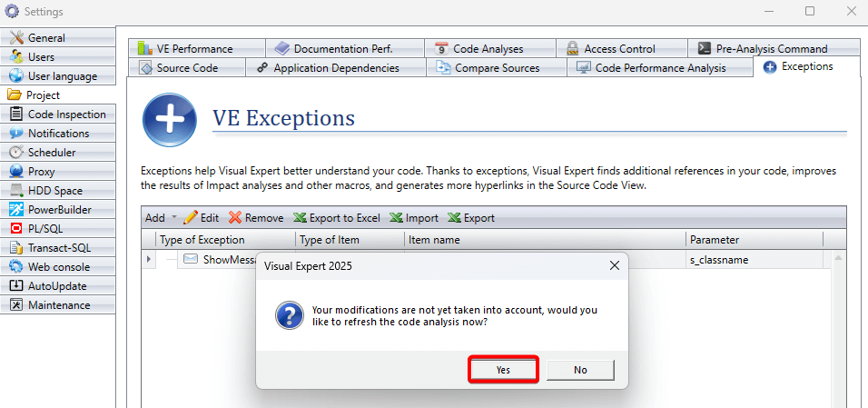Click the Notifications speech bubble icon
The image size is (868, 408).
click(17, 133)
